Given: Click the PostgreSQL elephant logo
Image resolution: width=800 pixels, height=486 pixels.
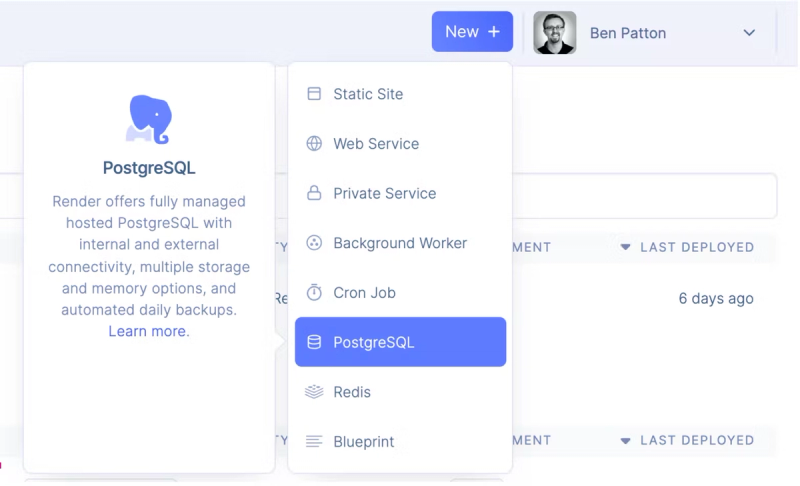Looking at the screenshot, I should click(x=149, y=120).
